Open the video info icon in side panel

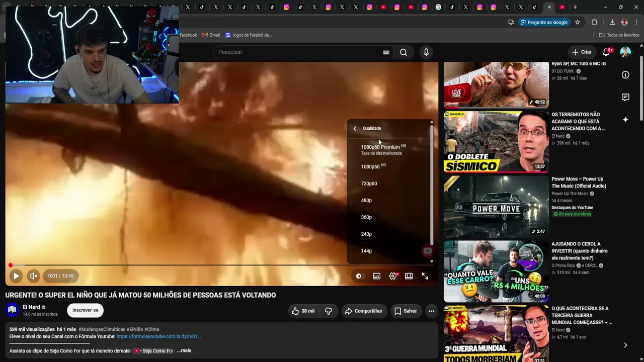pos(625,75)
